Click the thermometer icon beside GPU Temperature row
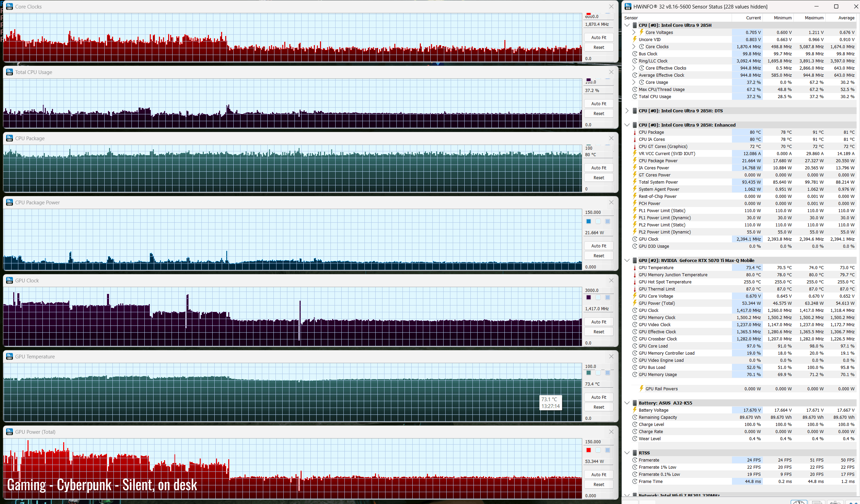This screenshot has height=504, width=860. pos(635,268)
